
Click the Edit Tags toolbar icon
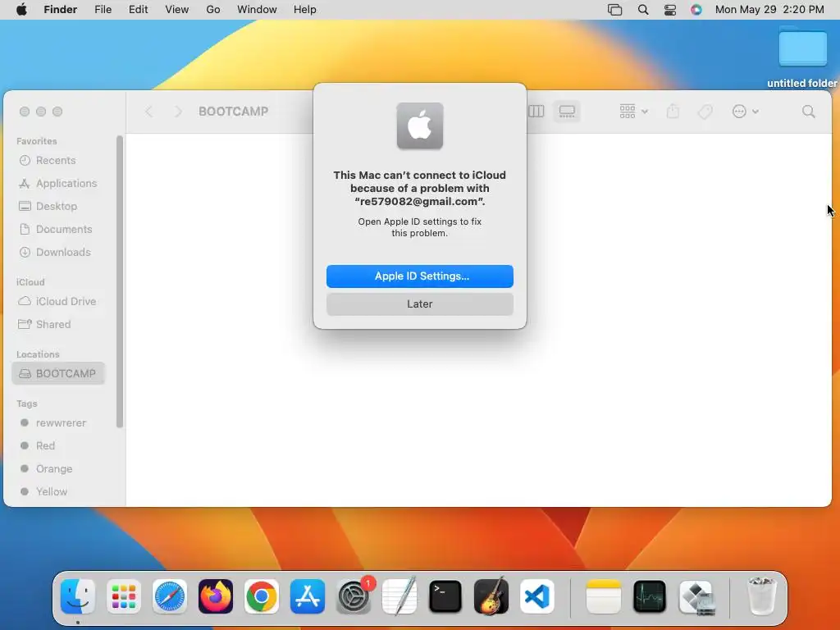pyautogui.click(x=705, y=112)
